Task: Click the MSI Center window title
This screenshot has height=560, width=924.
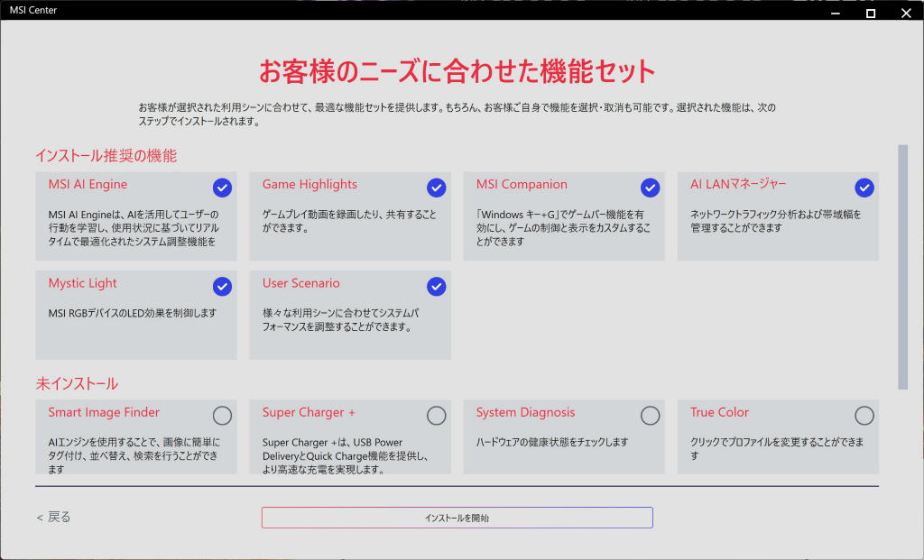Action: [33, 10]
